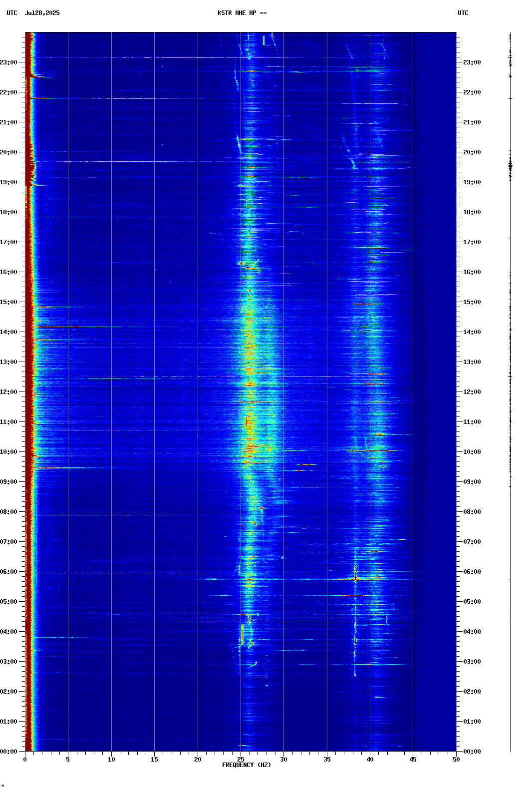Select the 20 Hz tick label on the frequency axis

click(x=198, y=760)
